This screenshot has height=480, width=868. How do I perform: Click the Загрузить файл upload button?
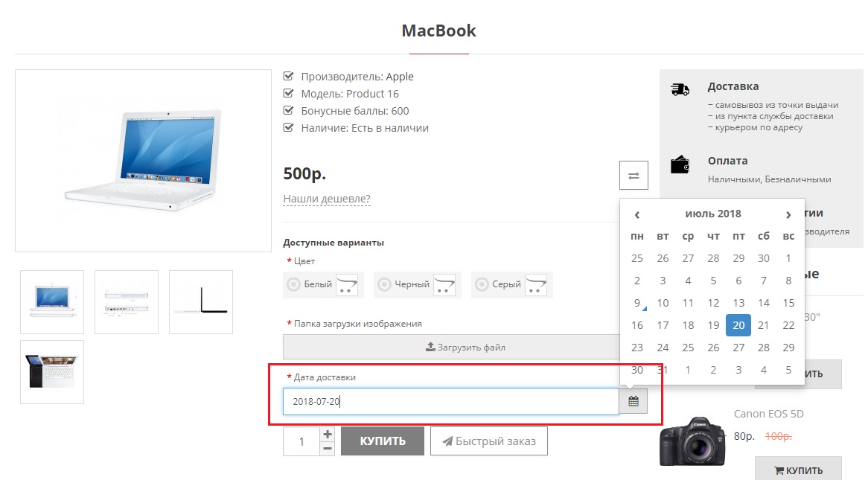465,347
